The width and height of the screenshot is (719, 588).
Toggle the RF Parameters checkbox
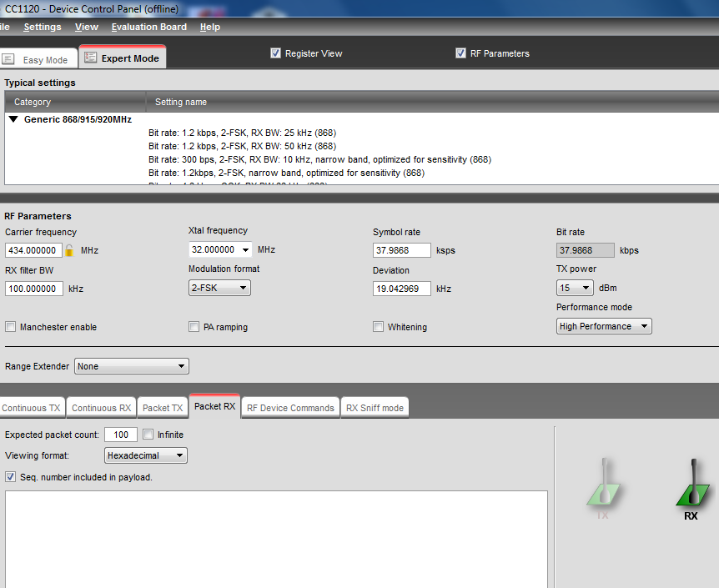point(460,53)
